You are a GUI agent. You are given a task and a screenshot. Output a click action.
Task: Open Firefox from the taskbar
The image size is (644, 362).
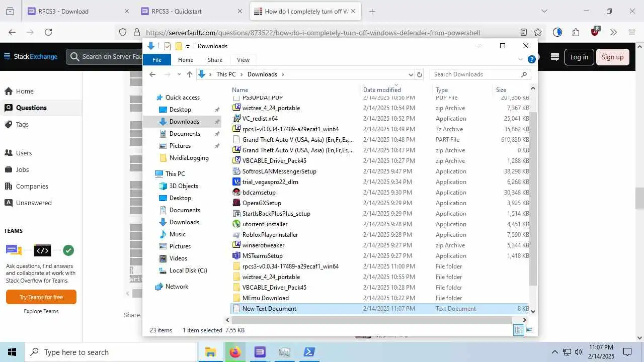[x=235, y=352]
